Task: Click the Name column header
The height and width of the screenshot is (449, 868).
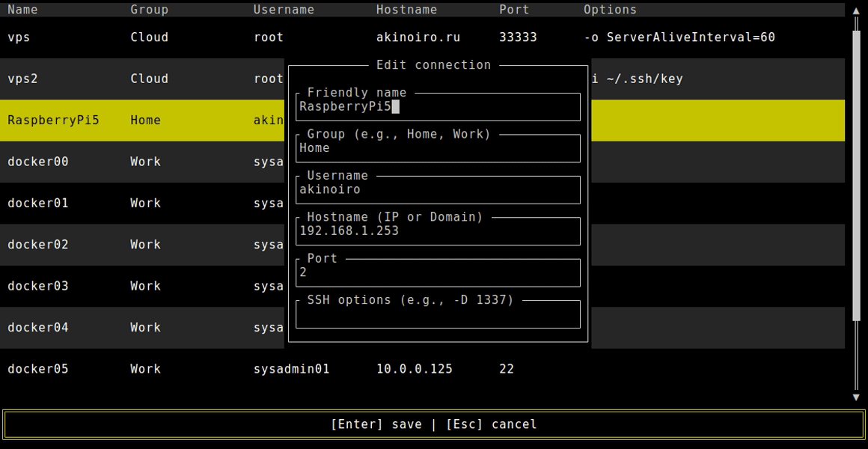Action: pos(22,9)
